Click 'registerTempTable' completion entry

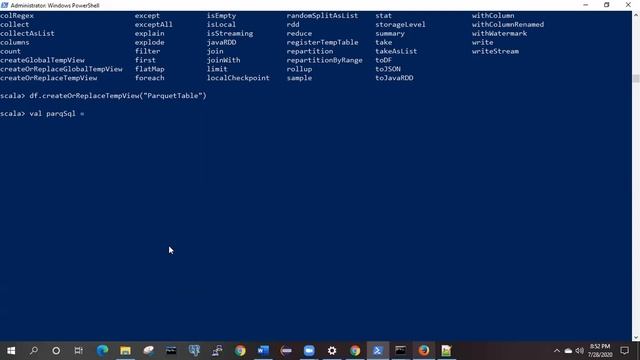pyautogui.click(x=322, y=42)
